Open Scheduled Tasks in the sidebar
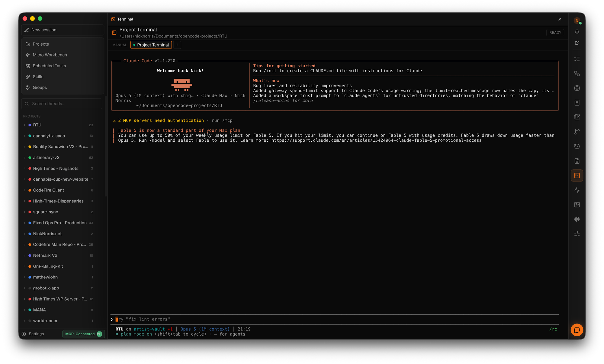This screenshot has height=364, width=604. [x=63, y=66]
